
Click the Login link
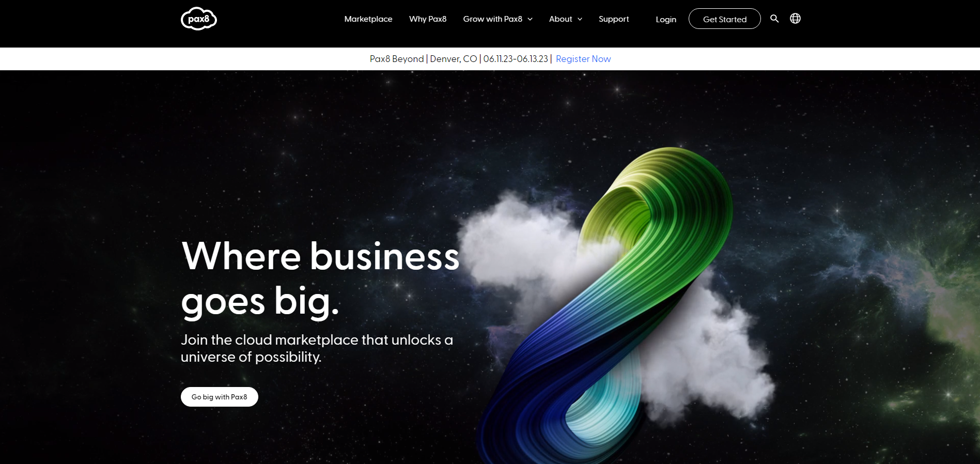666,20
